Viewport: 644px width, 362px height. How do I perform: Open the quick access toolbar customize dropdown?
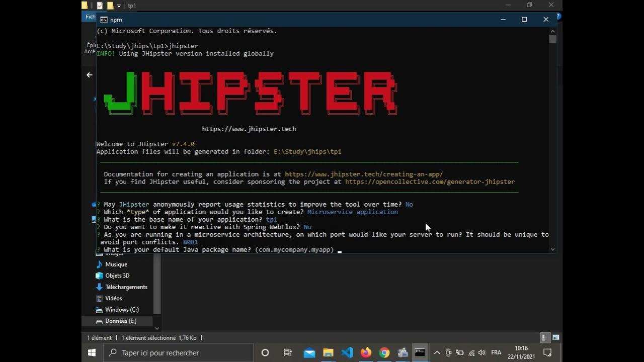point(119,6)
